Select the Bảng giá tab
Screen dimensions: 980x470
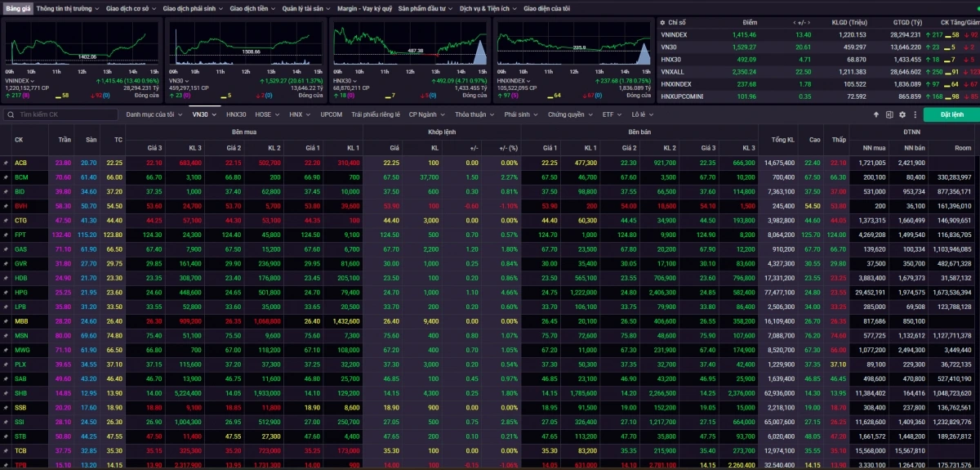(x=17, y=7)
